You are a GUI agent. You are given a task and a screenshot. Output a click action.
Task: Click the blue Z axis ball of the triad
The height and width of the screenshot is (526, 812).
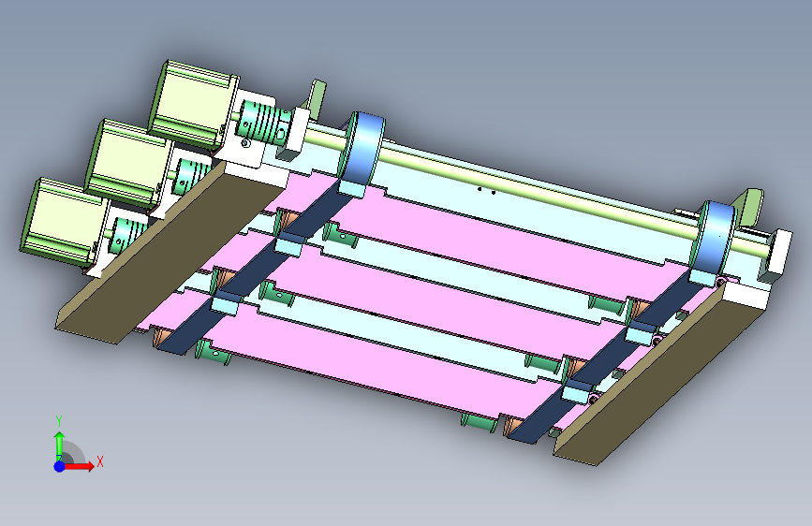[x=59, y=466]
